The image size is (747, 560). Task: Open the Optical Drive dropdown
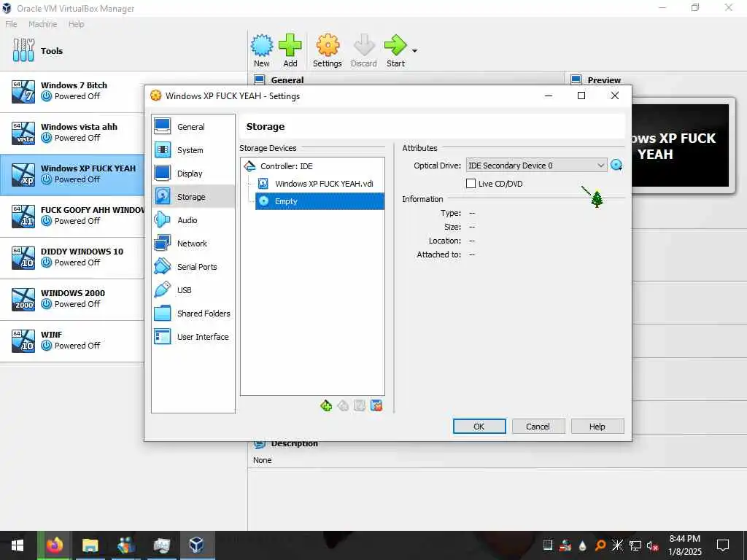[x=536, y=166]
